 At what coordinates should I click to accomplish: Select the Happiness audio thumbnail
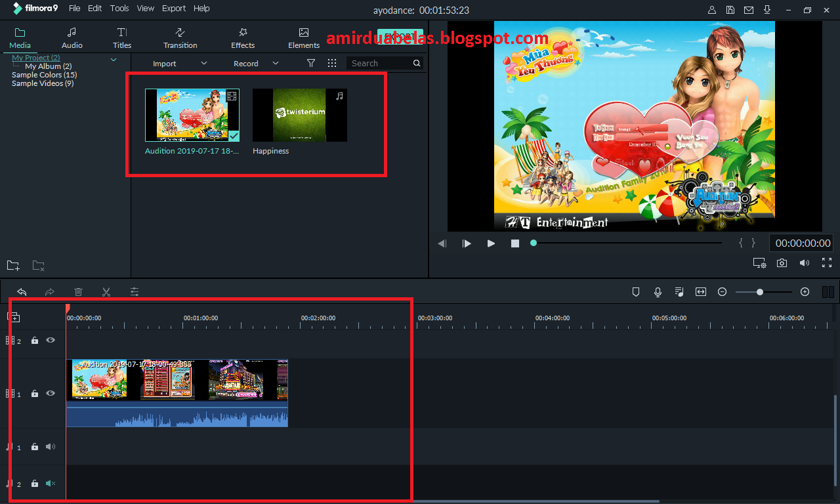300,115
